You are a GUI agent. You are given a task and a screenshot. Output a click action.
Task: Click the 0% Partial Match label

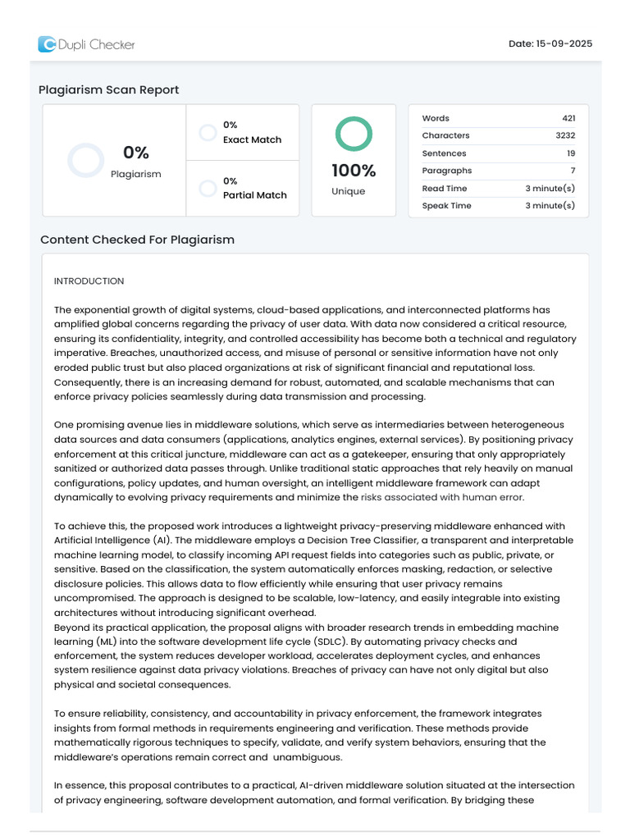click(254, 188)
